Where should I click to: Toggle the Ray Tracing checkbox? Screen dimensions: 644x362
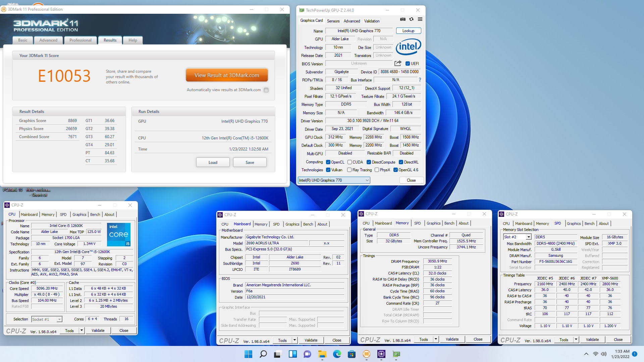[349, 170]
